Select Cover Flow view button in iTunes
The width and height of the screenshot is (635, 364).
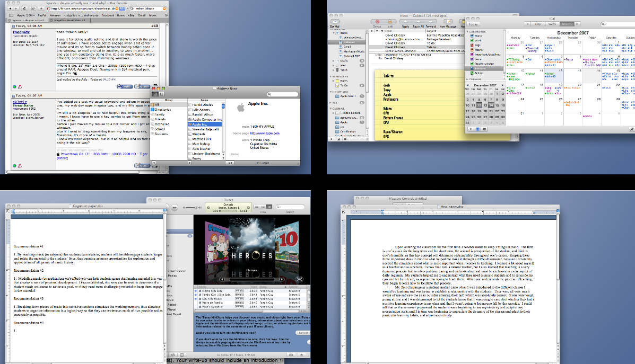[x=269, y=207]
